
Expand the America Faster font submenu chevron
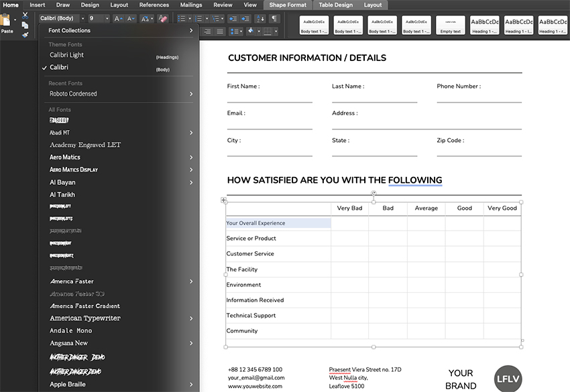click(x=191, y=281)
